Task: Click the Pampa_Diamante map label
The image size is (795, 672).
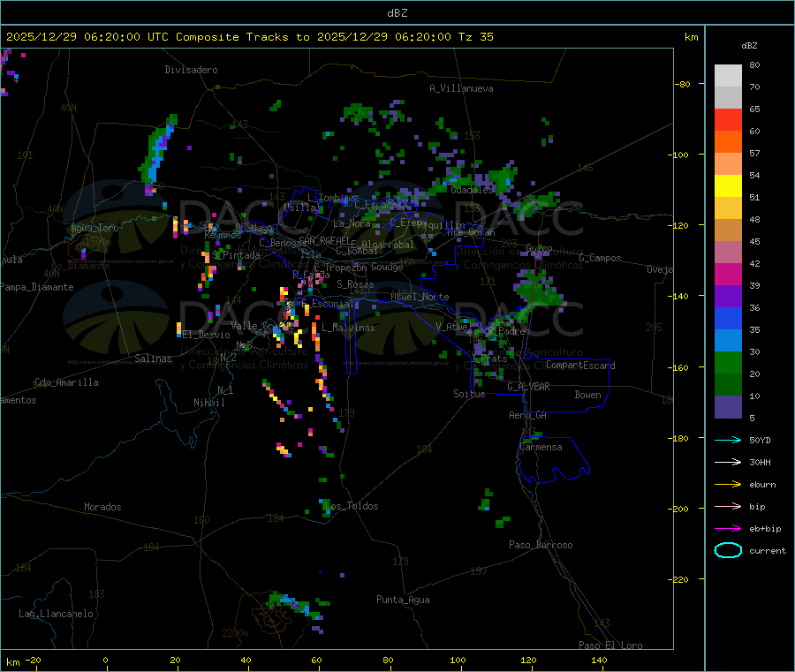Action: [x=37, y=287]
